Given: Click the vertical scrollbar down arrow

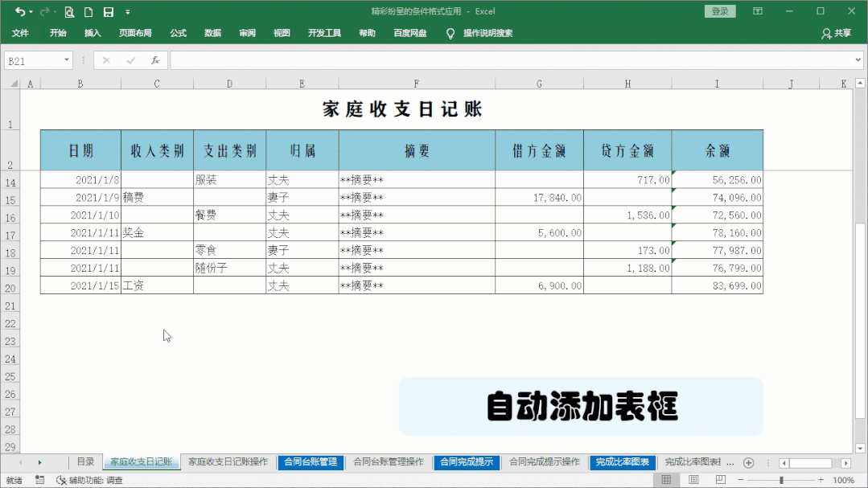Looking at the screenshot, I should coord(860,448).
